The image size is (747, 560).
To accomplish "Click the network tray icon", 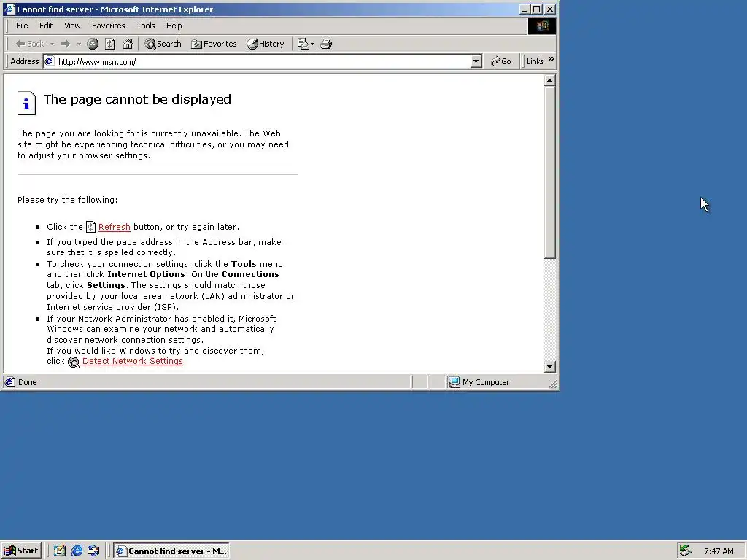I will [685, 551].
